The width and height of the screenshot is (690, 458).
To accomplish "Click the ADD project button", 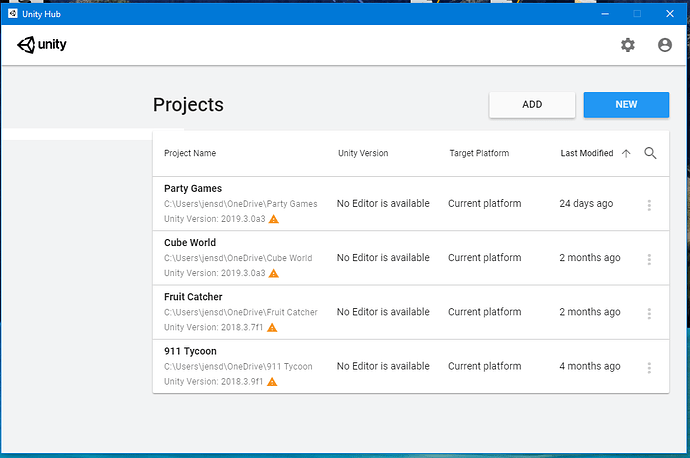I will [532, 105].
